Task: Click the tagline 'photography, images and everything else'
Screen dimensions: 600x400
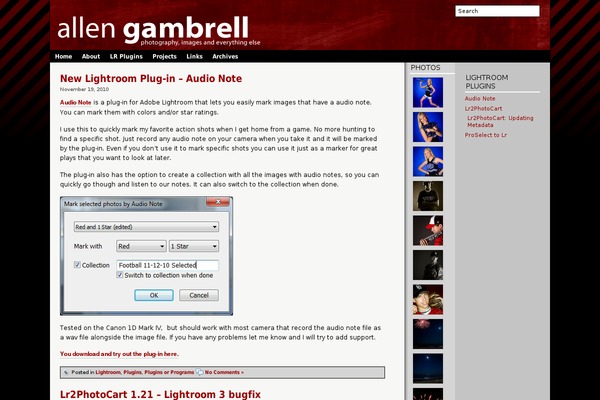Action: pos(200,42)
